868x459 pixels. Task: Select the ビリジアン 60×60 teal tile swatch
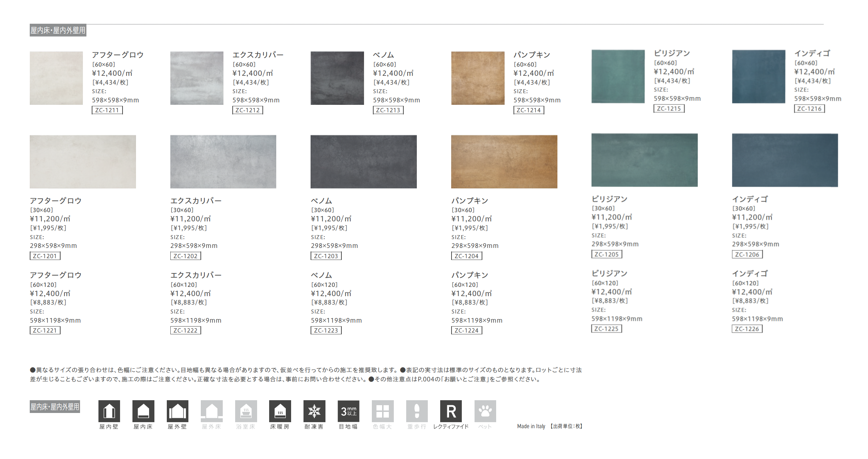[x=618, y=76]
